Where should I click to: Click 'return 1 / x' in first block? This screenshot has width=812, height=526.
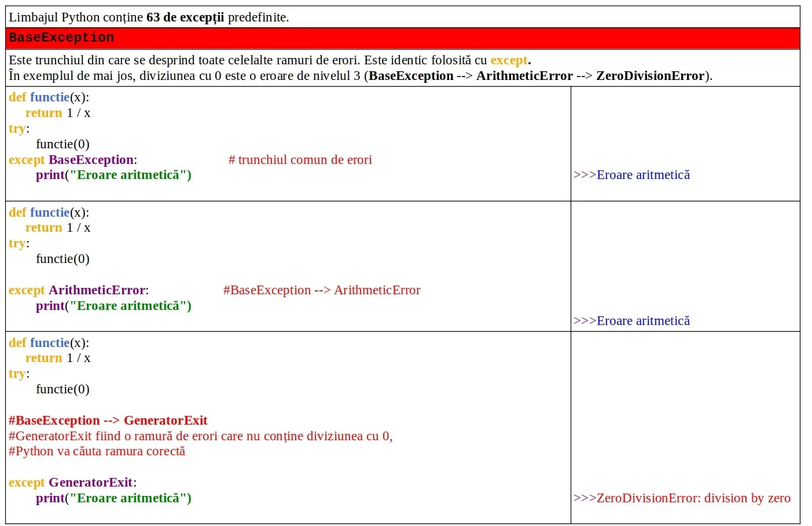click(58, 113)
